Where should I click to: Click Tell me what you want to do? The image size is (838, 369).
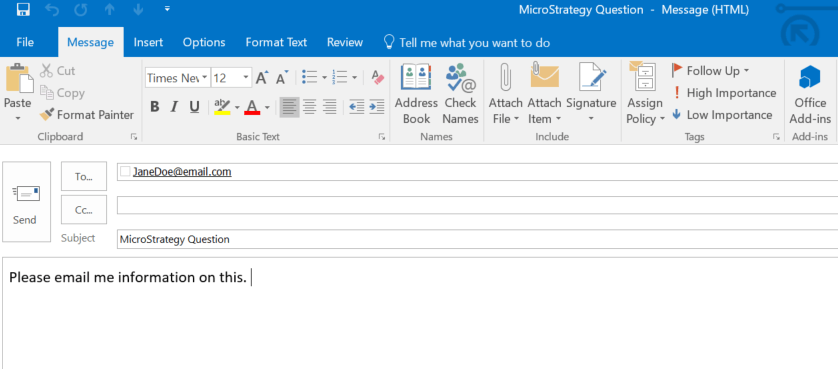467,43
